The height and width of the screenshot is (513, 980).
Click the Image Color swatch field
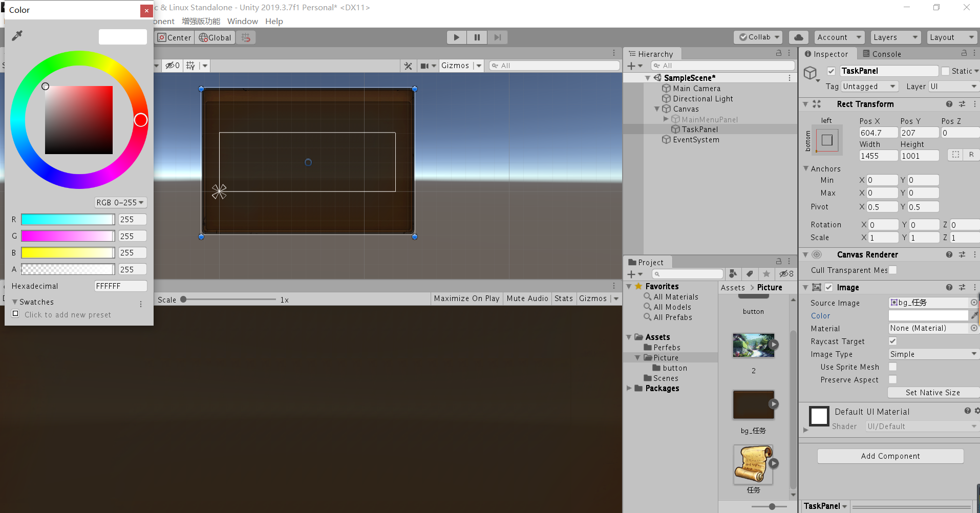tap(928, 316)
